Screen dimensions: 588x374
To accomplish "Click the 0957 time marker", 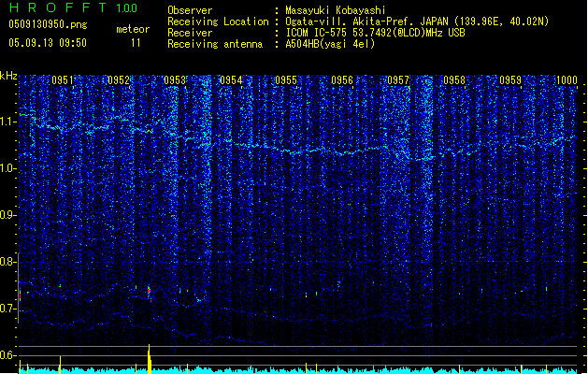I will (398, 80).
